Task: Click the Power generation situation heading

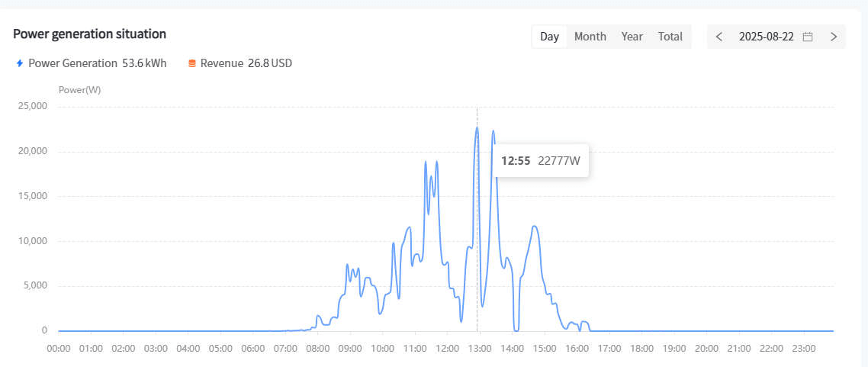Action: point(90,34)
